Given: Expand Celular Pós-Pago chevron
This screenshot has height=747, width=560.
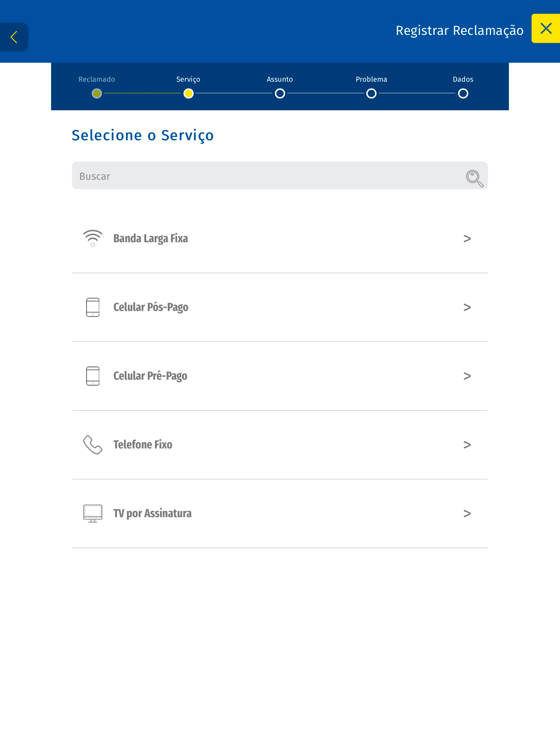Looking at the screenshot, I should (467, 307).
